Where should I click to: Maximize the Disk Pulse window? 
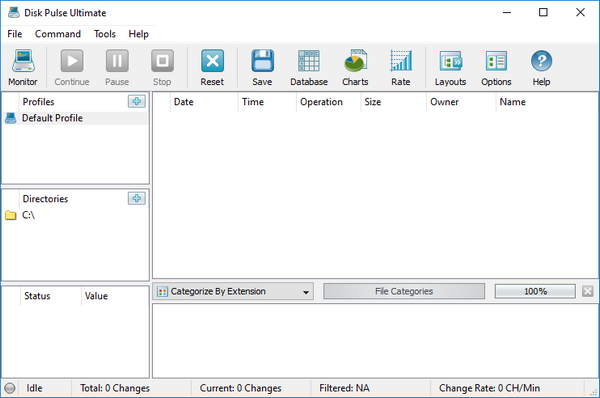[x=543, y=13]
